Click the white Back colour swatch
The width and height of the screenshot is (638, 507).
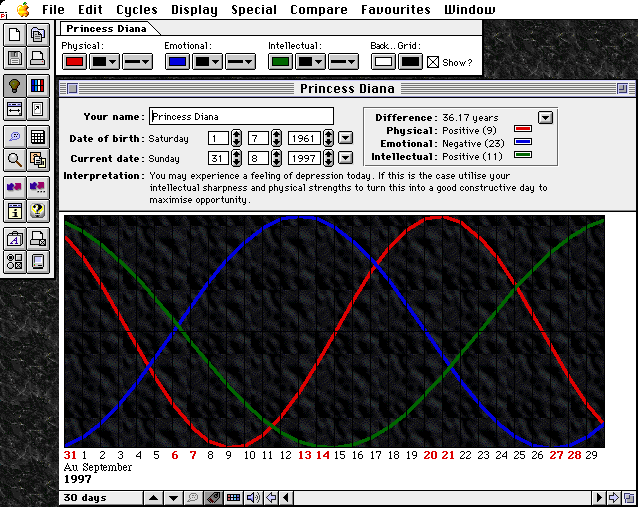click(383, 62)
